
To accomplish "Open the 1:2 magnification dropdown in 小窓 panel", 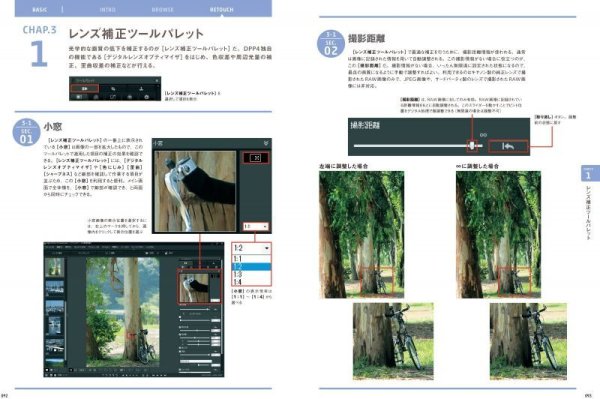I will (256, 226).
